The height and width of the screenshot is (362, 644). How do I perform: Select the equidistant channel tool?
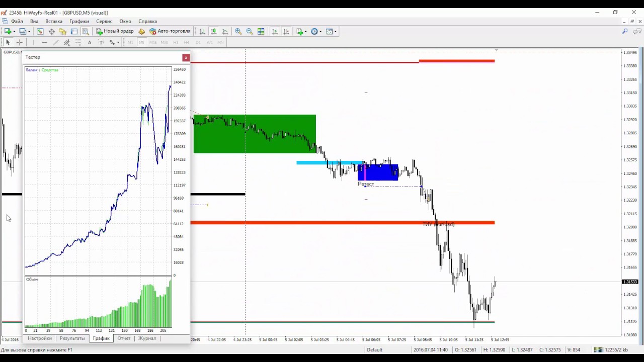tap(67, 42)
